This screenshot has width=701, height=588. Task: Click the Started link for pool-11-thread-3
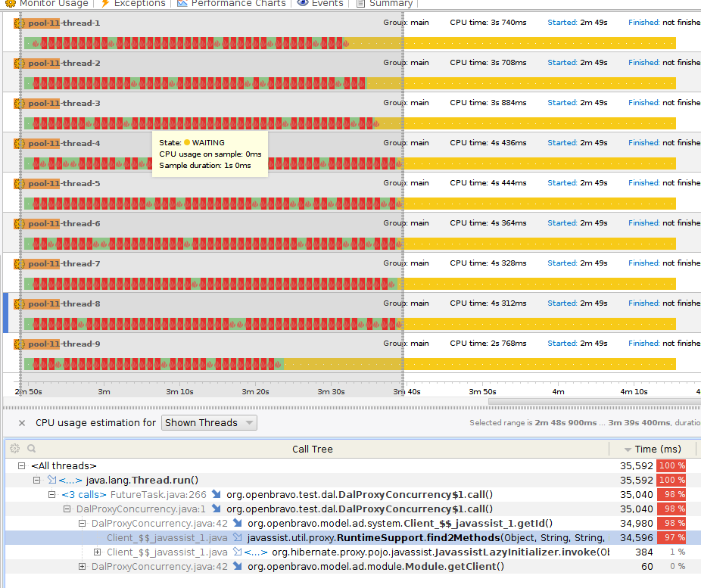562,103
